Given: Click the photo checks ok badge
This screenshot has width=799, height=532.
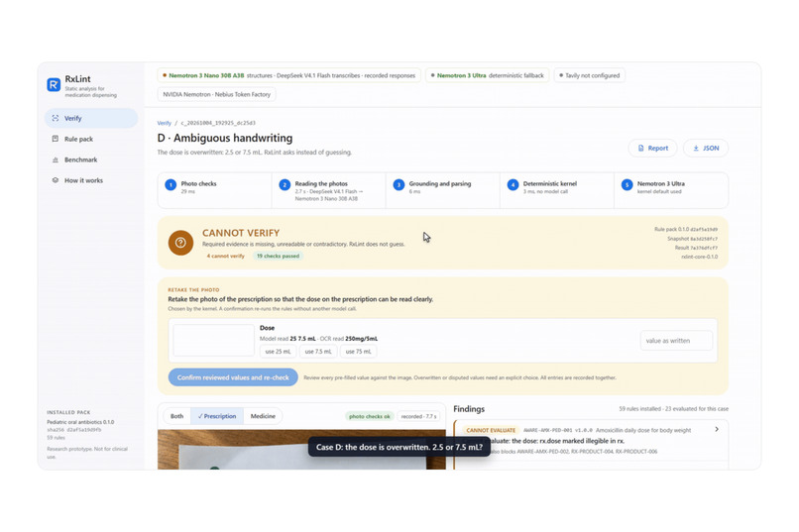Looking at the screenshot, I should click(x=370, y=416).
